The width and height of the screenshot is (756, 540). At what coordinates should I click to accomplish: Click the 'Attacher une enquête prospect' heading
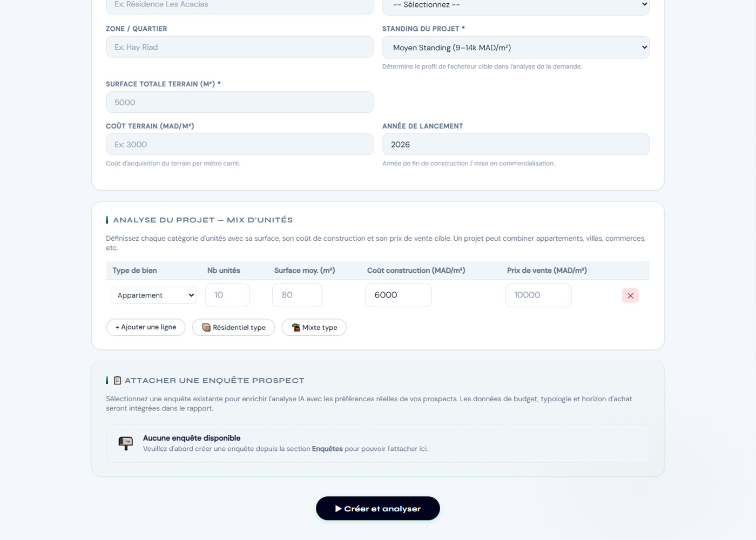pyautogui.click(x=214, y=381)
